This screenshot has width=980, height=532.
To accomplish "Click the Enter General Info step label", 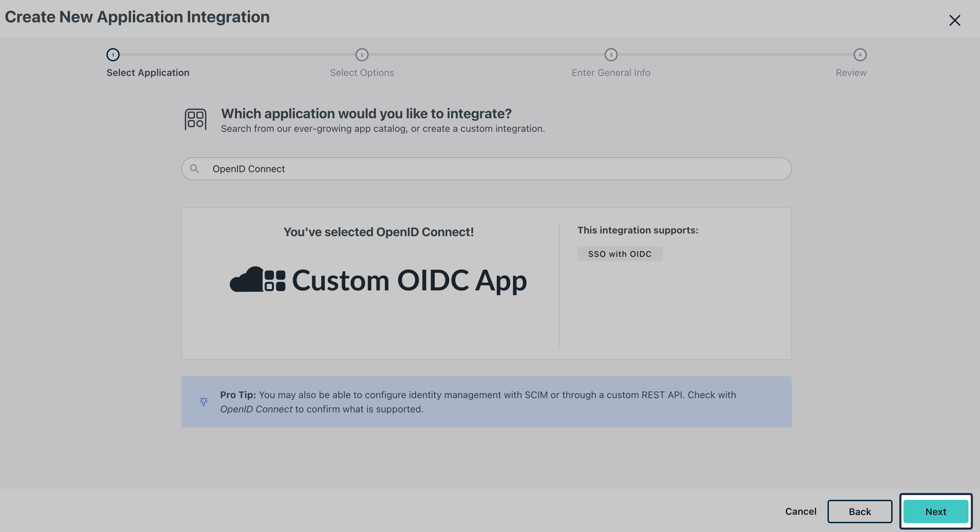I will (x=611, y=72).
